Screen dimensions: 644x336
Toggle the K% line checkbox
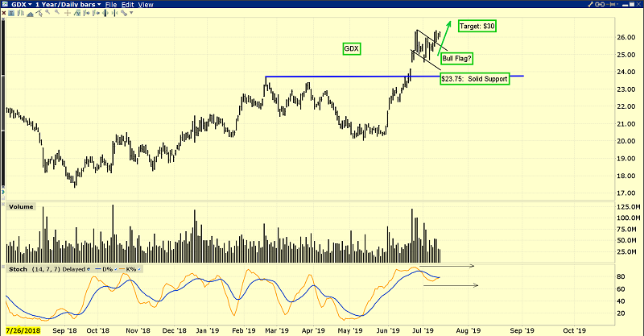point(139,269)
